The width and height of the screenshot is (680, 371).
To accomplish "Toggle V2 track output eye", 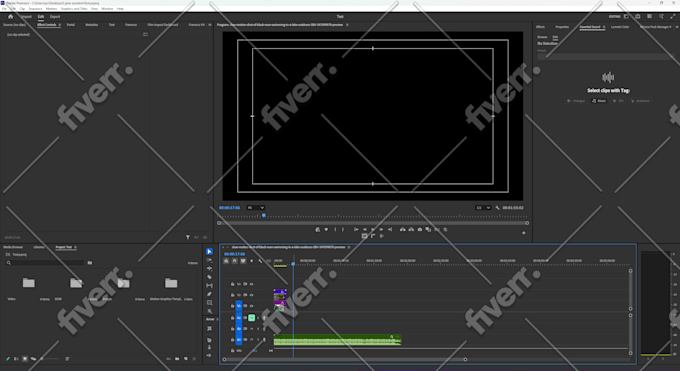I will pos(252,295).
